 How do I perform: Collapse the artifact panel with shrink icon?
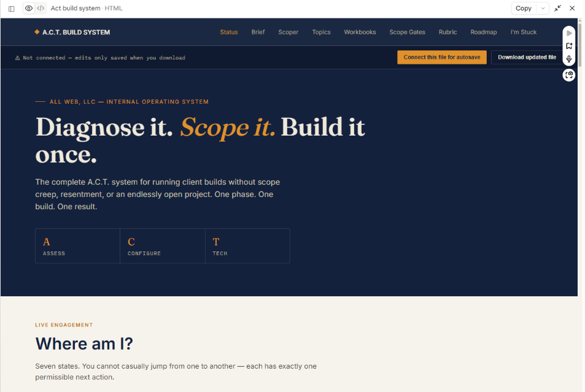pos(558,8)
